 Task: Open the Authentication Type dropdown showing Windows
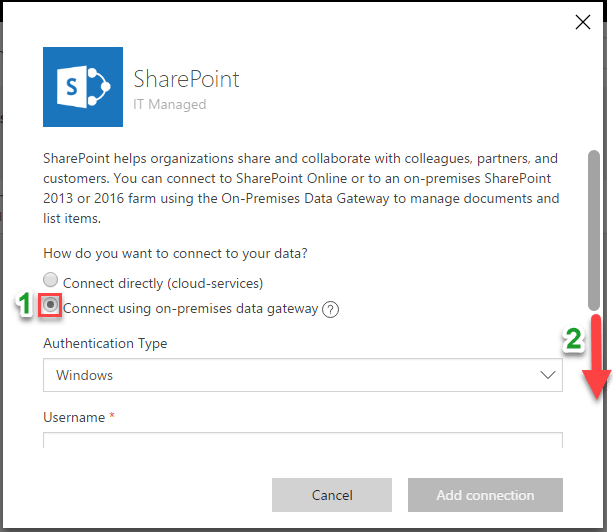coord(302,375)
